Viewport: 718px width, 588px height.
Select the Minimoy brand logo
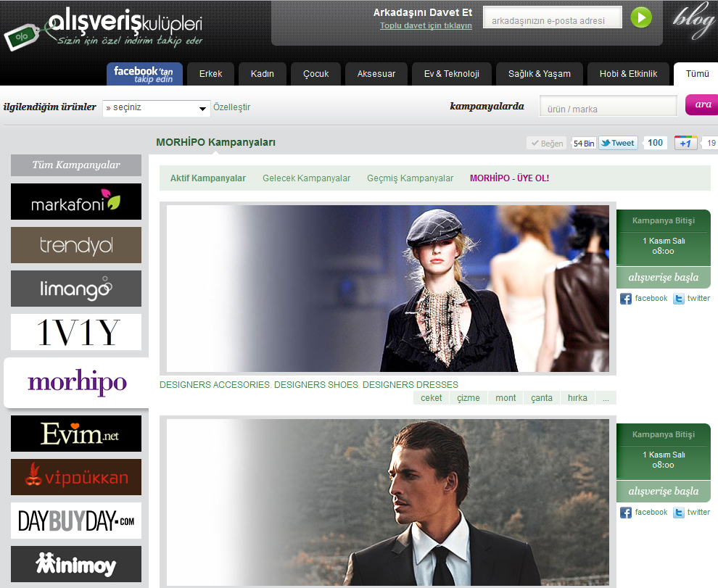[76, 564]
